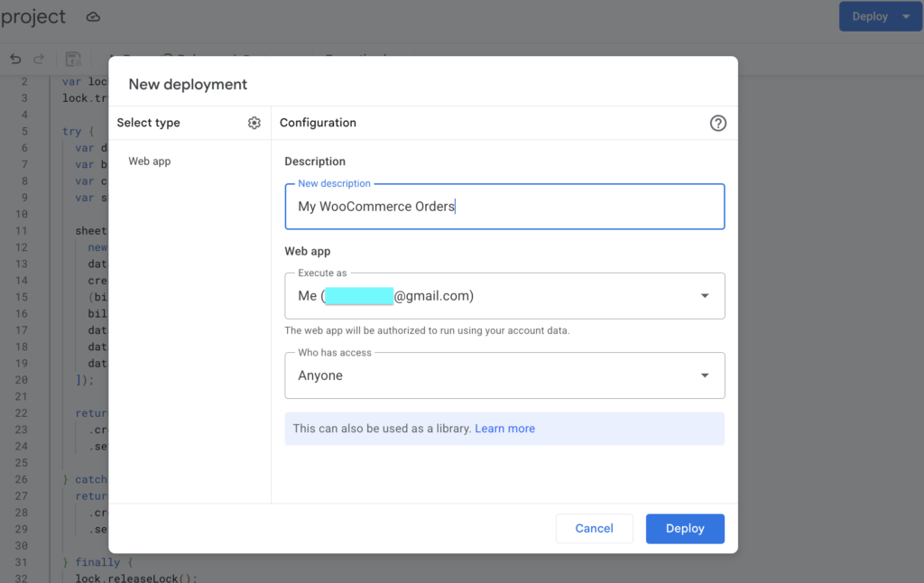Click the 'Description' section label

point(315,162)
